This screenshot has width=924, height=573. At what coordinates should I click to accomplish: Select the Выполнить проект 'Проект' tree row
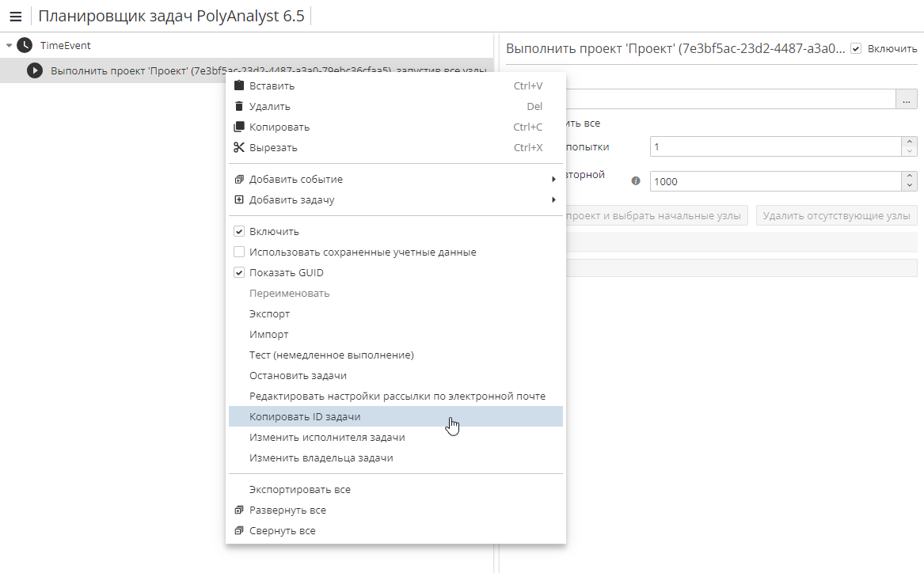click(247, 70)
